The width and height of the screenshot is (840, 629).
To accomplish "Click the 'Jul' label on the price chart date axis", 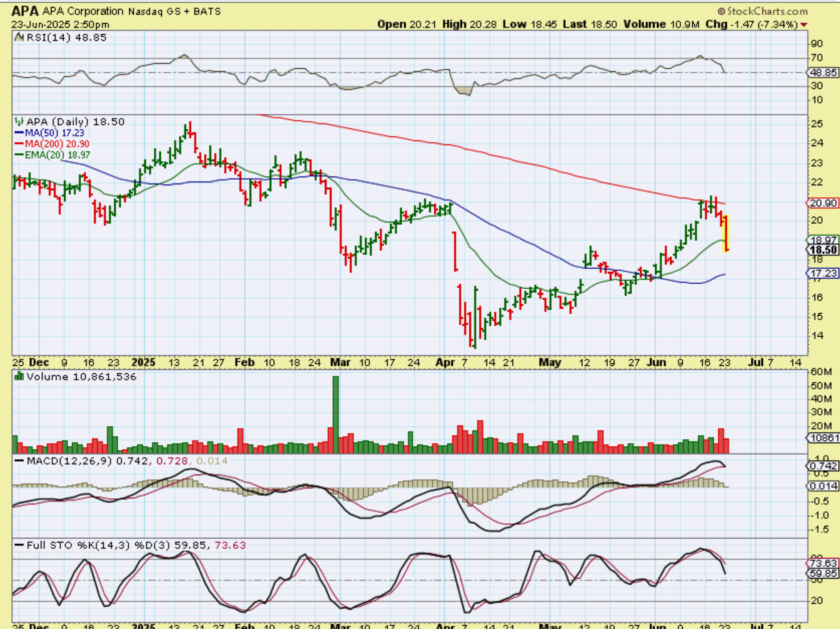I will click(756, 362).
